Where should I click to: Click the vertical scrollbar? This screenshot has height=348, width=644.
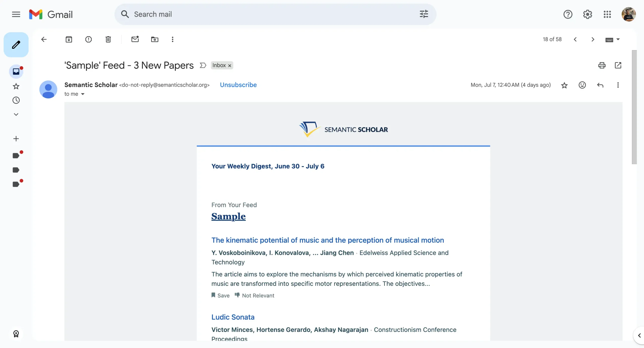click(634, 107)
